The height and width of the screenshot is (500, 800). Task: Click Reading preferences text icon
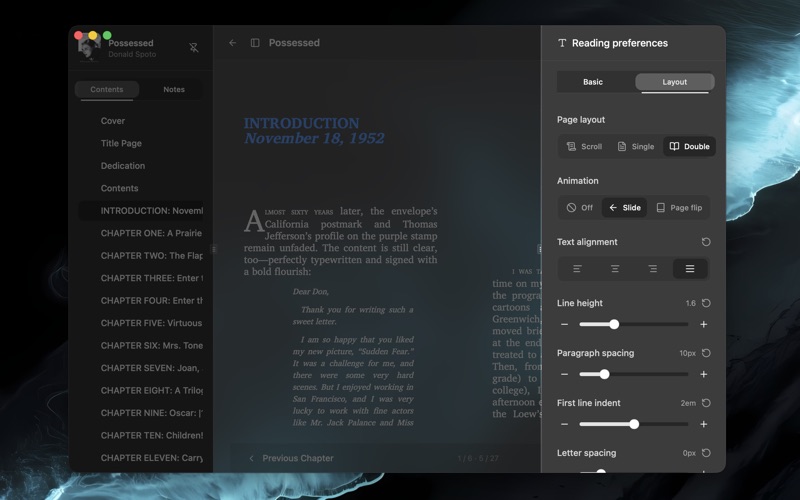click(x=562, y=43)
